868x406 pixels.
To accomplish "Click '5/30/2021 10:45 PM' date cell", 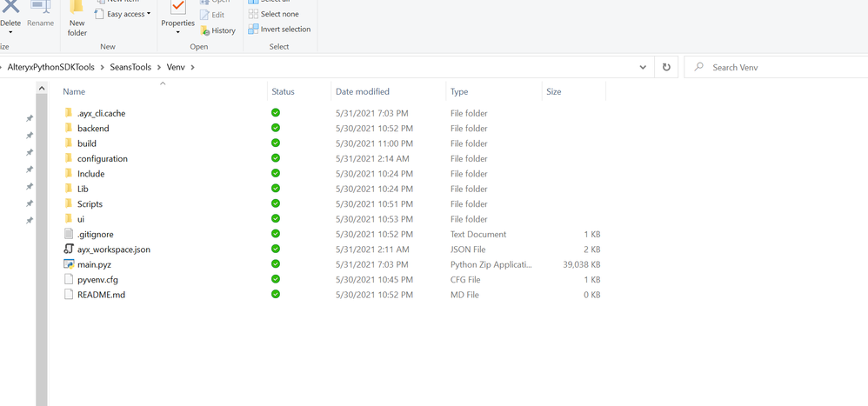I will 374,279.
